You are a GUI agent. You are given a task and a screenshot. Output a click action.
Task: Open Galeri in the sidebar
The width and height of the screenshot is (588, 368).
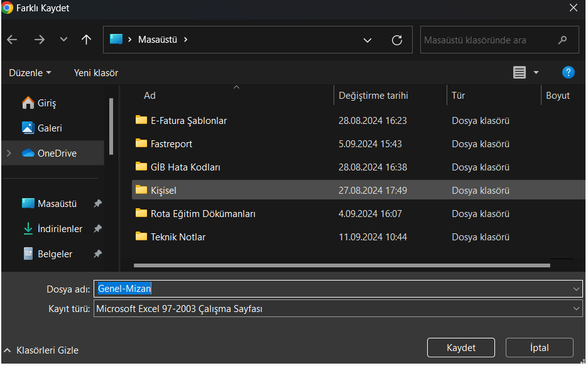[x=50, y=128]
